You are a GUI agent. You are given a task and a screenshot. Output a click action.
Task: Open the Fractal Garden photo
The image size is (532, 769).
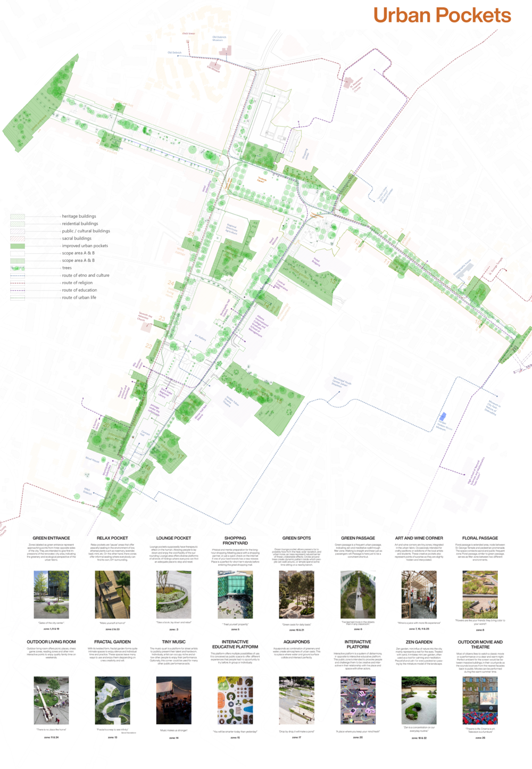(112, 700)
